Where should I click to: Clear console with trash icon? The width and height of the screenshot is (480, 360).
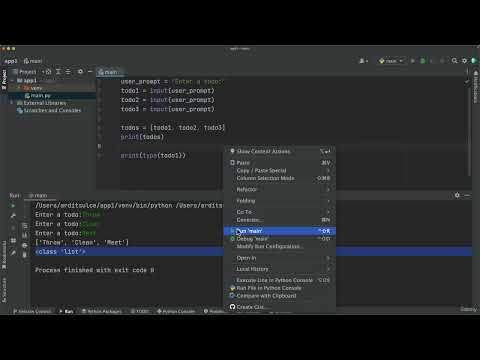pyautogui.click(x=25, y=255)
